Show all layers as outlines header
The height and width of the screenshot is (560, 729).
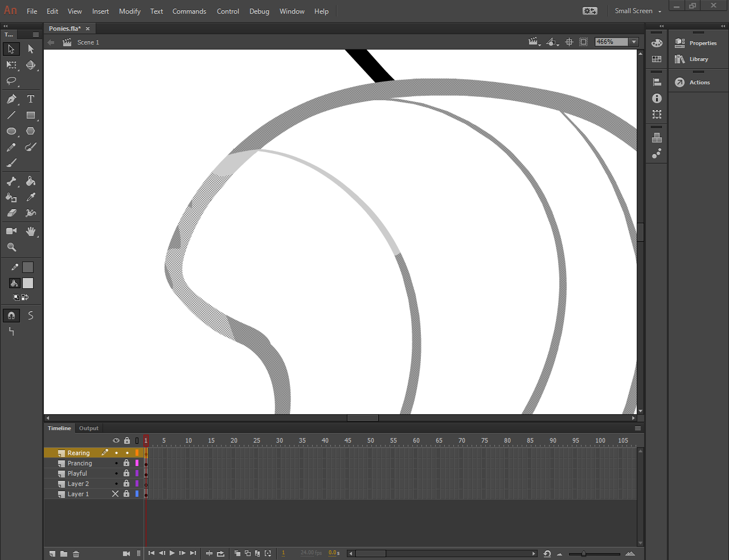137,440
